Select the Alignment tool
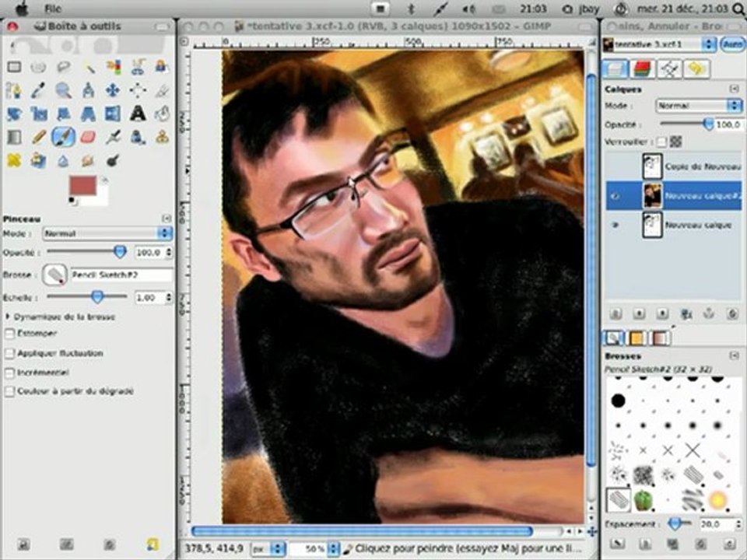The height and width of the screenshot is (560, 747). pos(139,90)
